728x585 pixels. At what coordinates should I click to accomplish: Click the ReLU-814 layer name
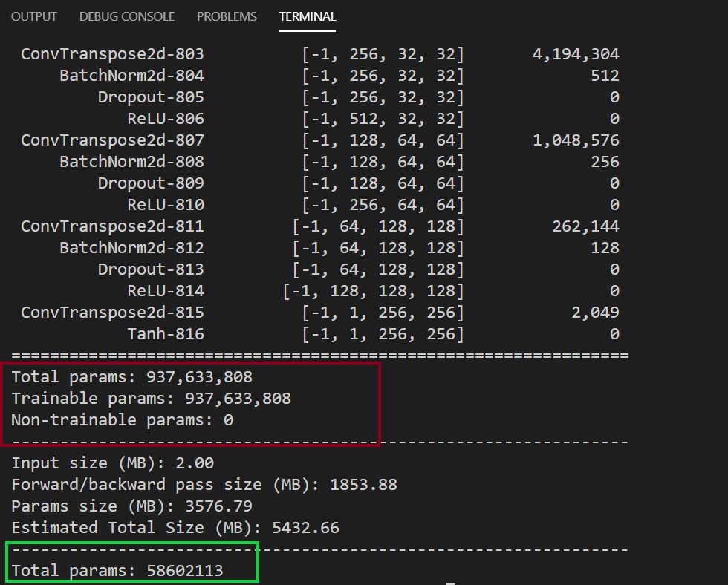[166, 291]
